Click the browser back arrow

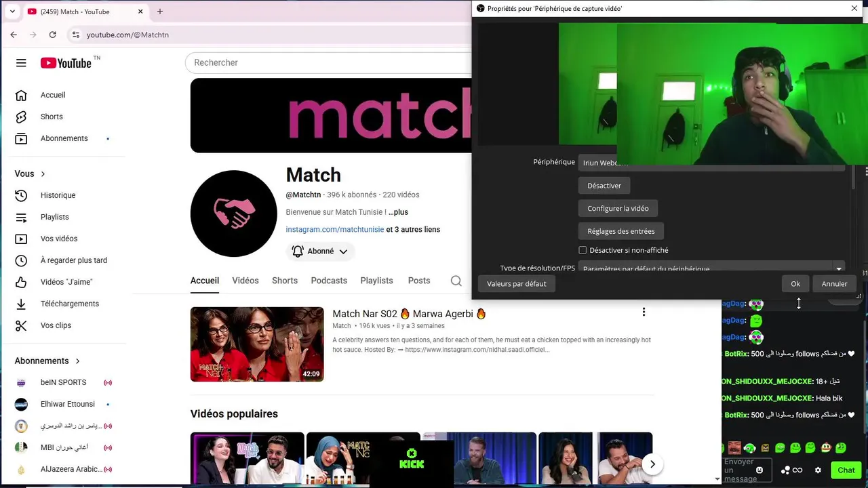[14, 35]
